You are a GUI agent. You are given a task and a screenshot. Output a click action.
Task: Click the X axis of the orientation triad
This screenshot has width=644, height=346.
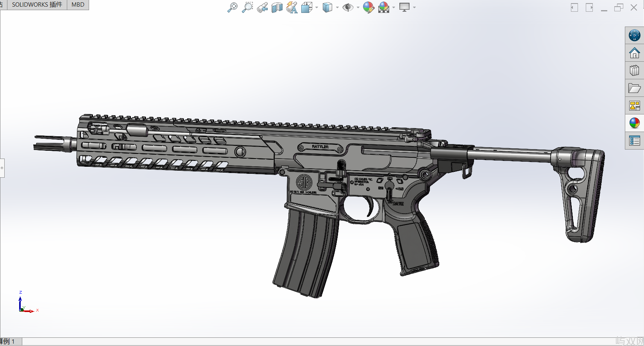(30, 310)
